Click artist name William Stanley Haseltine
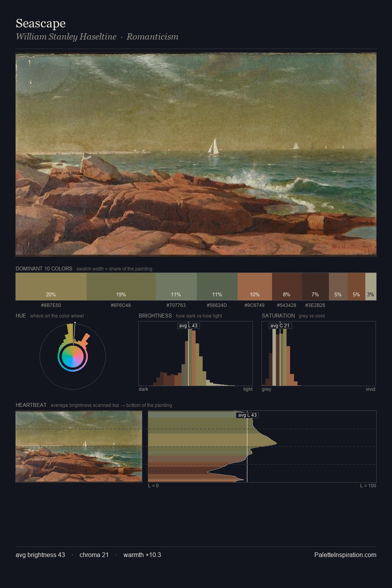The height and width of the screenshot is (588, 392). click(x=66, y=37)
